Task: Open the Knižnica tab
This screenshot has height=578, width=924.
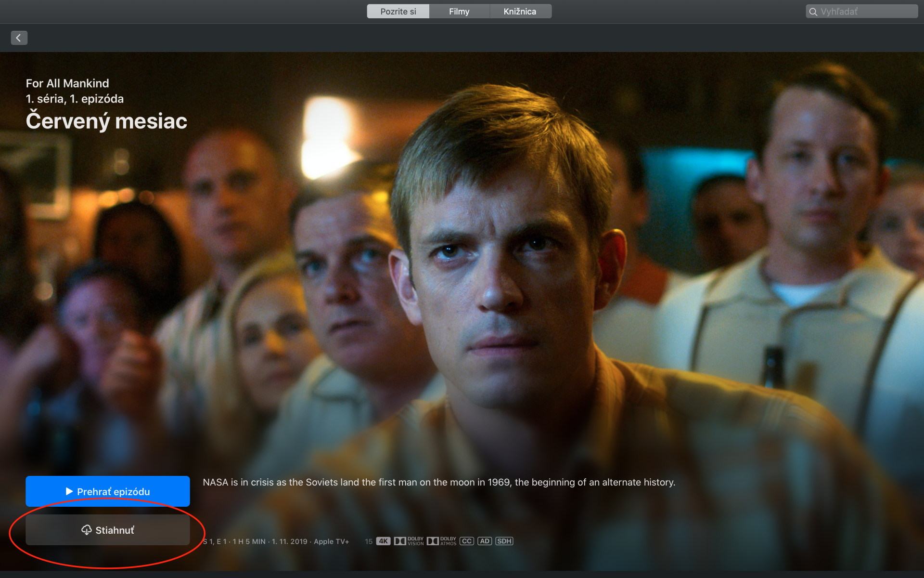Action: [520, 12]
